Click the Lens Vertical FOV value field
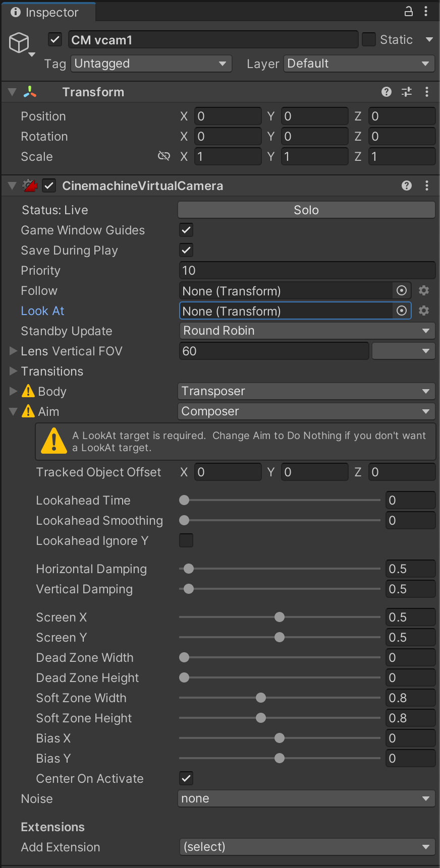 pos(274,351)
